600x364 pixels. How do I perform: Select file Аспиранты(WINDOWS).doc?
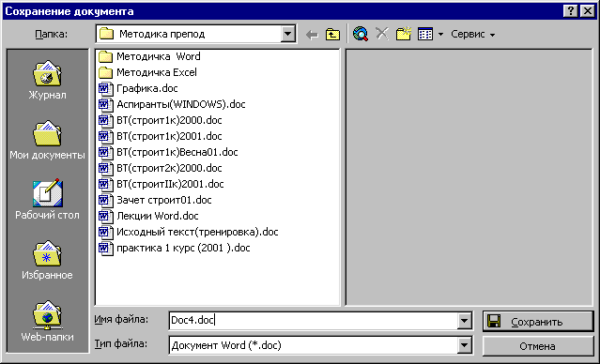tap(172, 104)
